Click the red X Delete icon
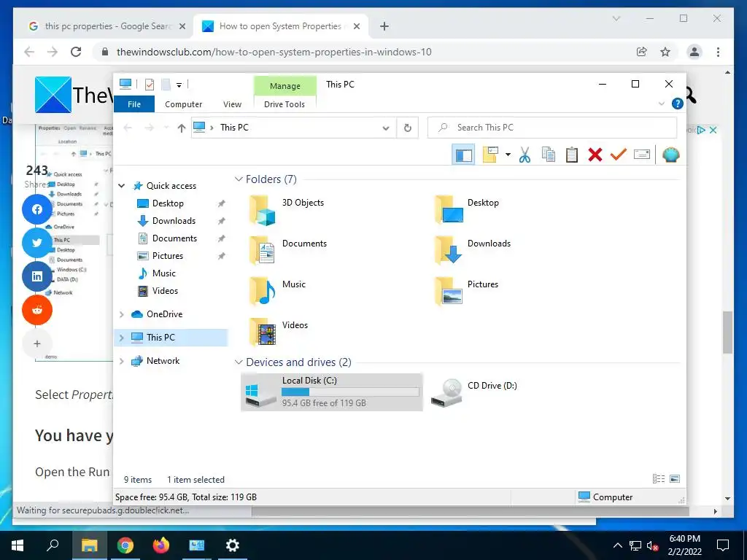747x560 pixels. click(595, 155)
